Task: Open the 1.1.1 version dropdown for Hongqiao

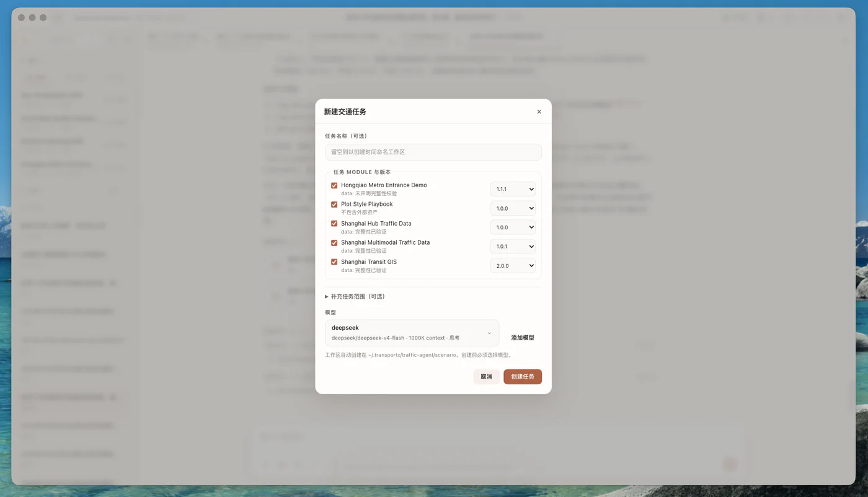Action: coord(513,189)
